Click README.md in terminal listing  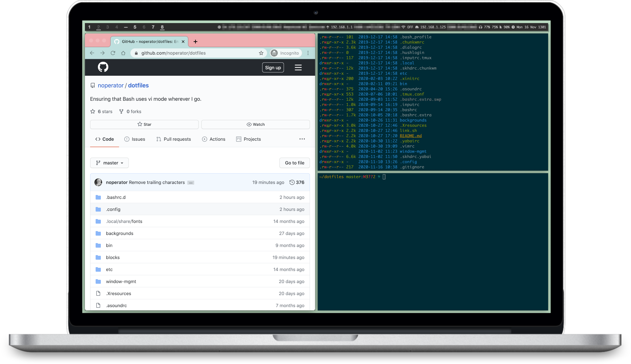pos(411,136)
